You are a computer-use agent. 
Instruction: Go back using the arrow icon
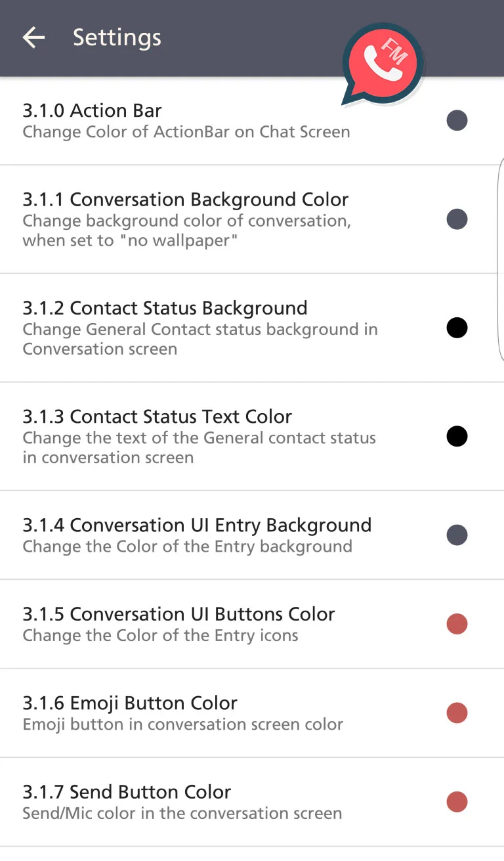[33, 38]
